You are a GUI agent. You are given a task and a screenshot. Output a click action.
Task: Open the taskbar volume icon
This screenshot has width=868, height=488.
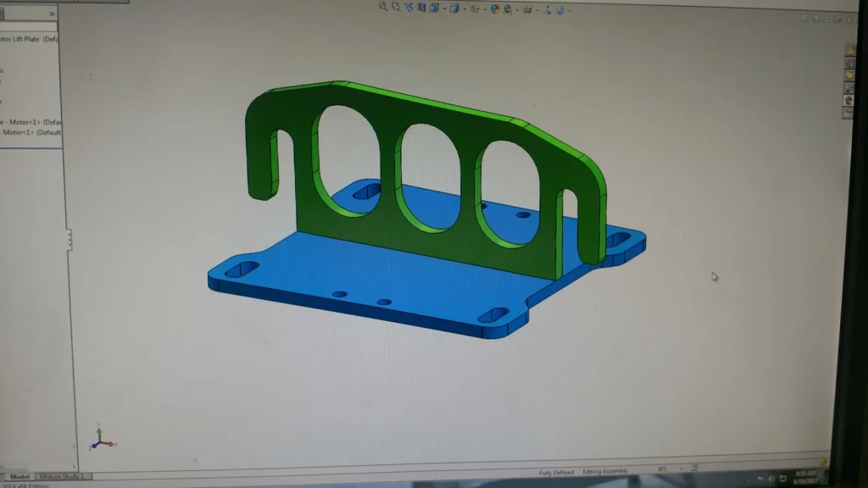[x=771, y=479]
